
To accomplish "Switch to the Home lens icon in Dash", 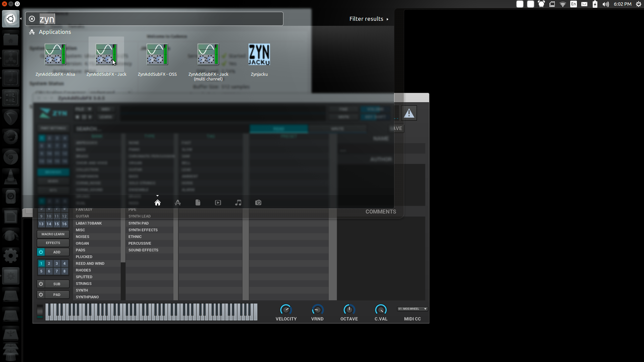I will (x=158, y=202).
